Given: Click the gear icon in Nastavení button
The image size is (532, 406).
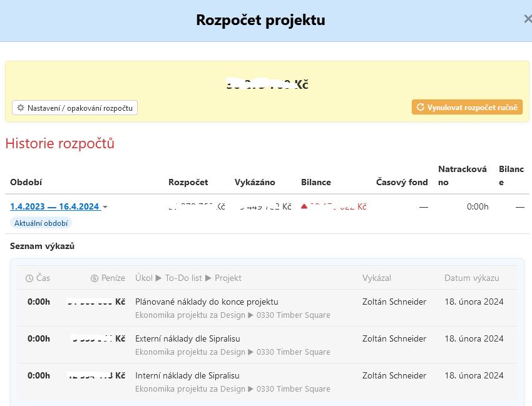Looking at the screenshot, I should tap(21, 108).
